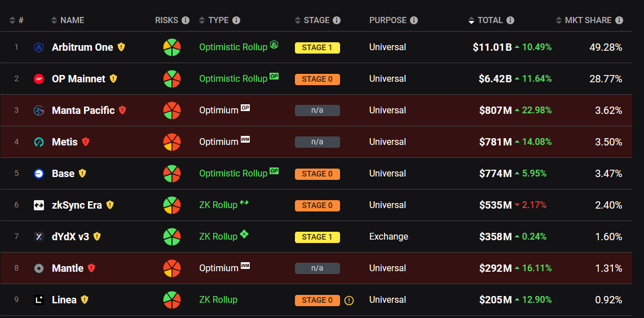Select the Mantle table row's market share
The height and width of the screenshot is (318, 644).
tap(608, 268)
